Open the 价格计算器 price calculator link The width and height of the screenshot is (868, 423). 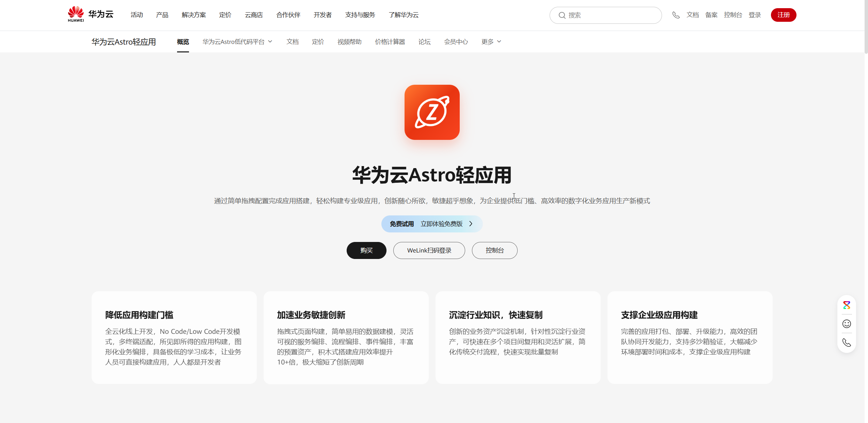(x=390, y=42)
